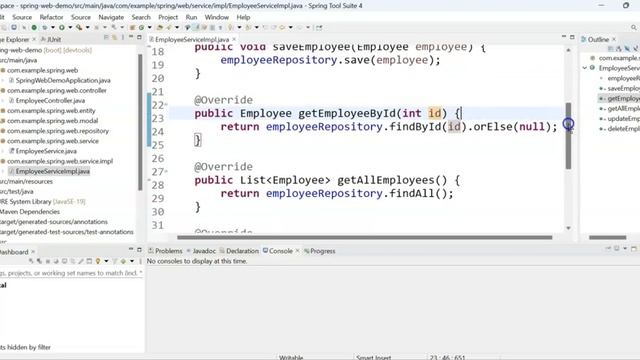The image size is (640, 360).
Task: Maximize the editor area
Action: coord(572,37)
